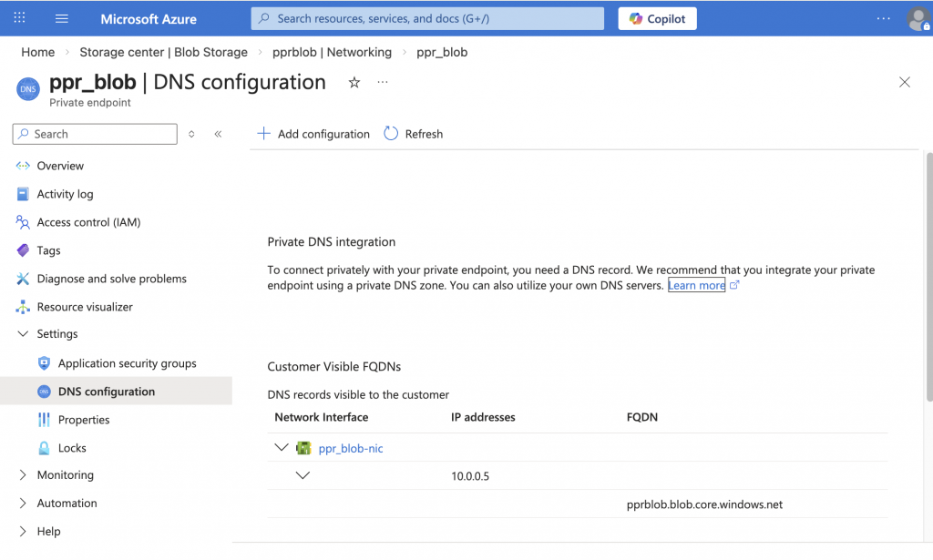This screenshot has height=560, width=933.
Task: Open Diagnose and solve problems
Action: (x=111, y=279)
